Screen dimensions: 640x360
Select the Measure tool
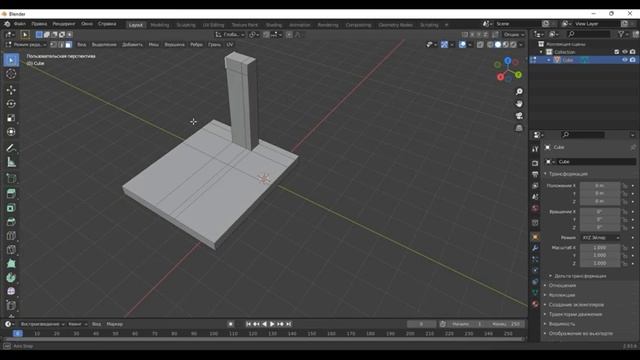click(x=11, y=162)
